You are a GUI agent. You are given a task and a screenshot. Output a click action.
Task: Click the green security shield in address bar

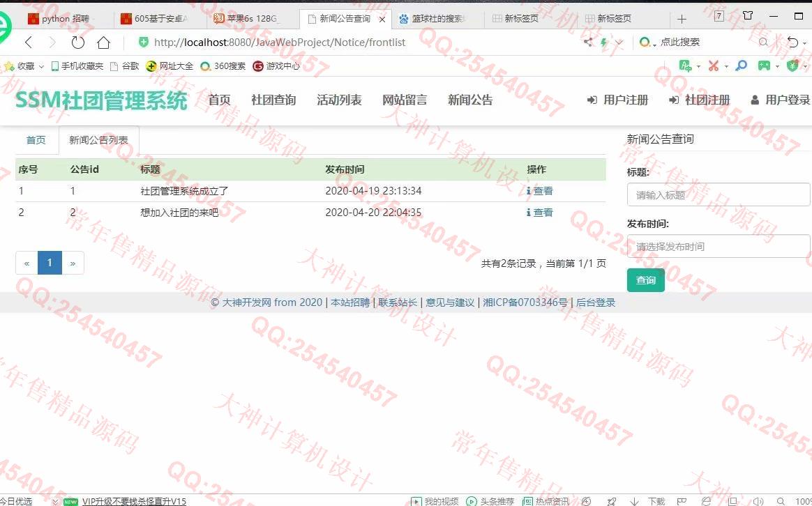coord(144,43)
